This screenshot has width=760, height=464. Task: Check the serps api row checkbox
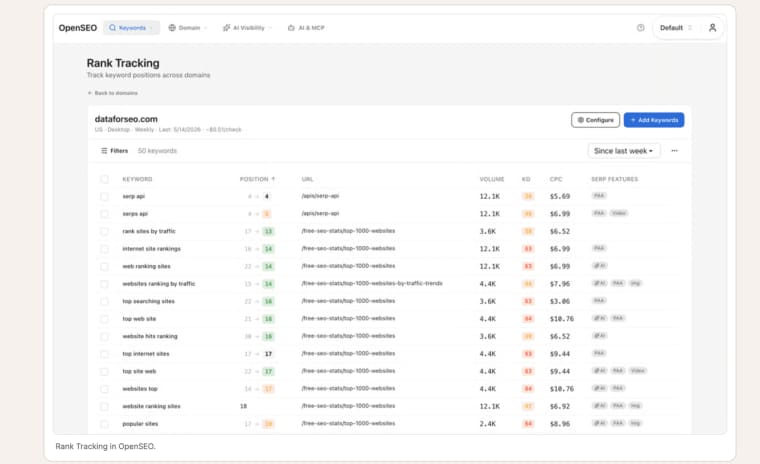pos(104,214)
